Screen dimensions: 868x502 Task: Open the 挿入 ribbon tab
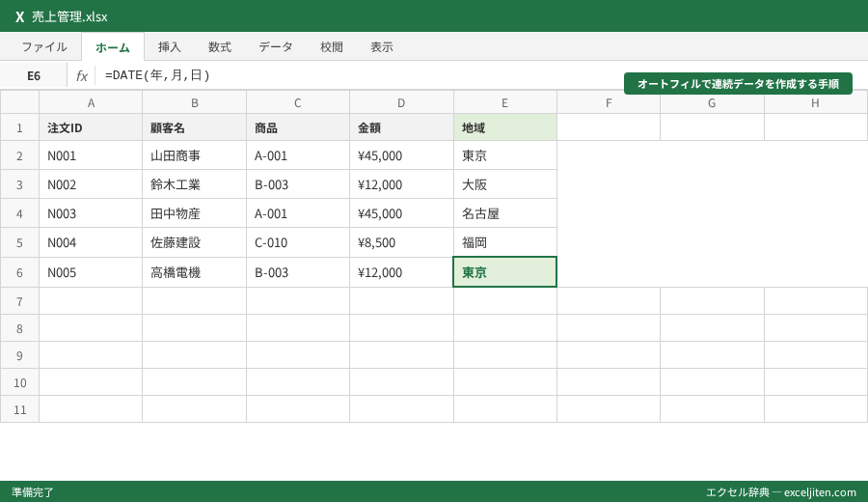(169, 47)
